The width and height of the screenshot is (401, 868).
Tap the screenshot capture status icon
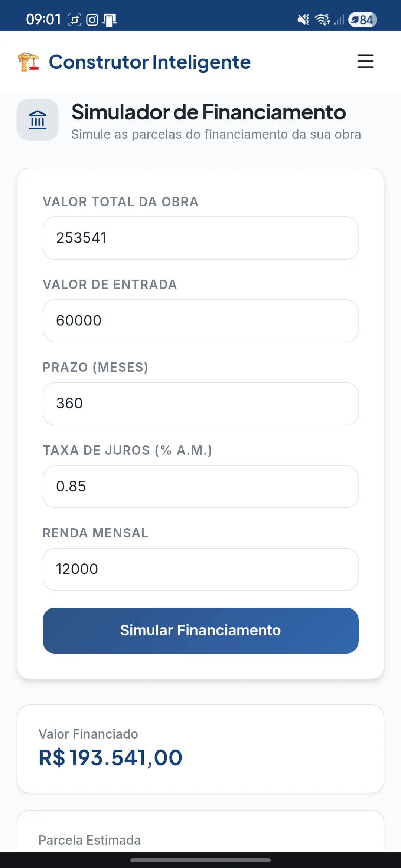pos(75,20)
